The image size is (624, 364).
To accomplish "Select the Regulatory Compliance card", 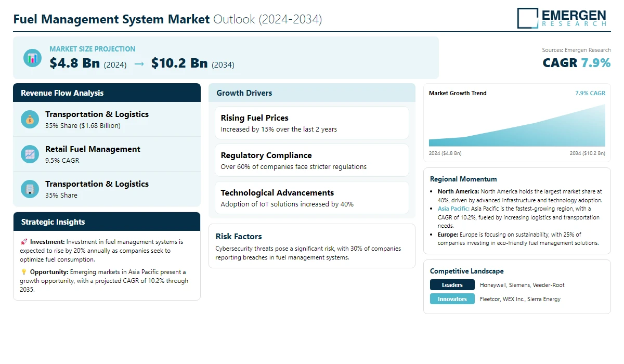I will 311,160.
